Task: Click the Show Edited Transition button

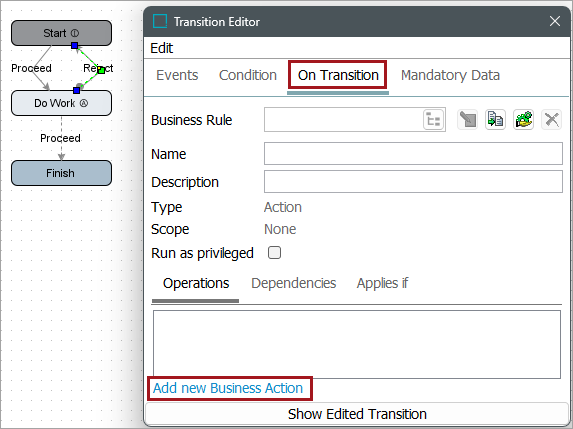Action: coord(357,414)
